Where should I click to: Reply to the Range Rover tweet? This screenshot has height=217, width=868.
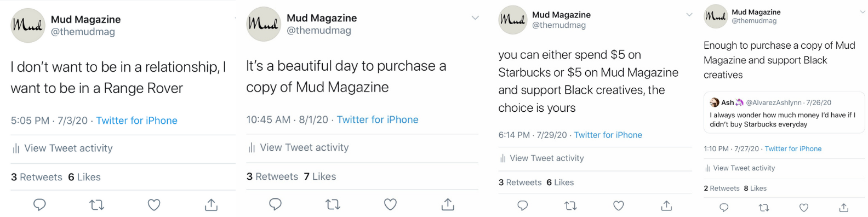pos(39,205)
